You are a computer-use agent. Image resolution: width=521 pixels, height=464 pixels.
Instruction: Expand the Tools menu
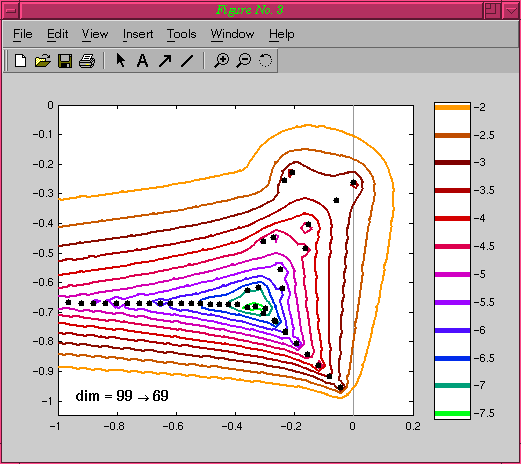(x=182, y=34)
